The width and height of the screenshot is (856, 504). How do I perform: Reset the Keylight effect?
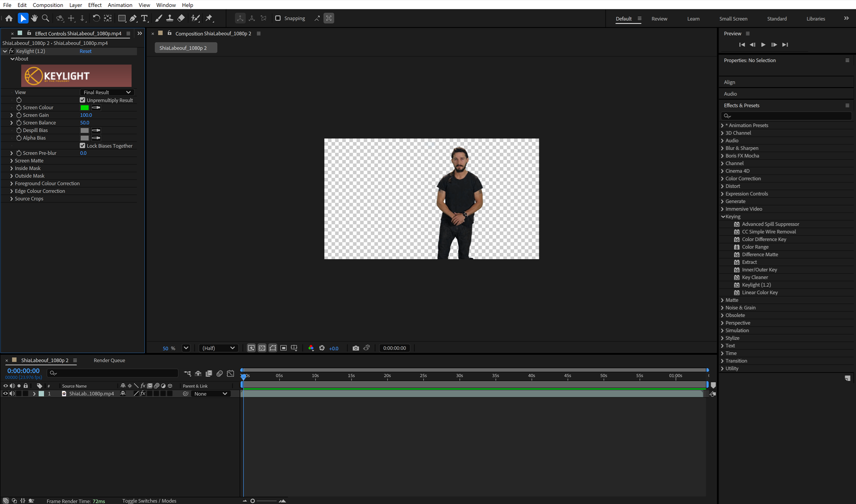[x=85, y=51]
